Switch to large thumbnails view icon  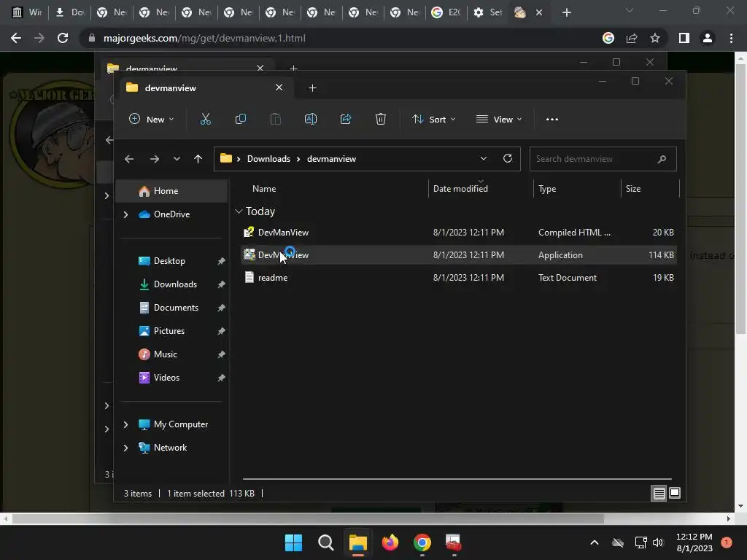pyautogui.click(x=675, y=493)
